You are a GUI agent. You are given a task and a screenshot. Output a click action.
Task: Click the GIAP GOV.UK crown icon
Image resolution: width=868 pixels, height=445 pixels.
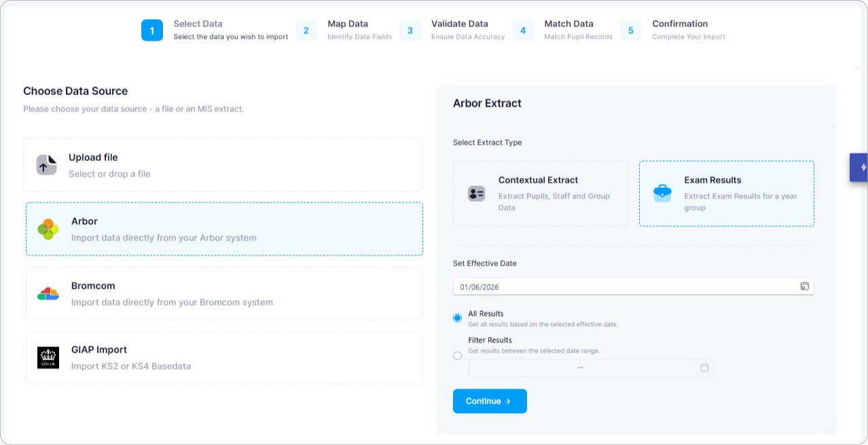pos(48,357)
